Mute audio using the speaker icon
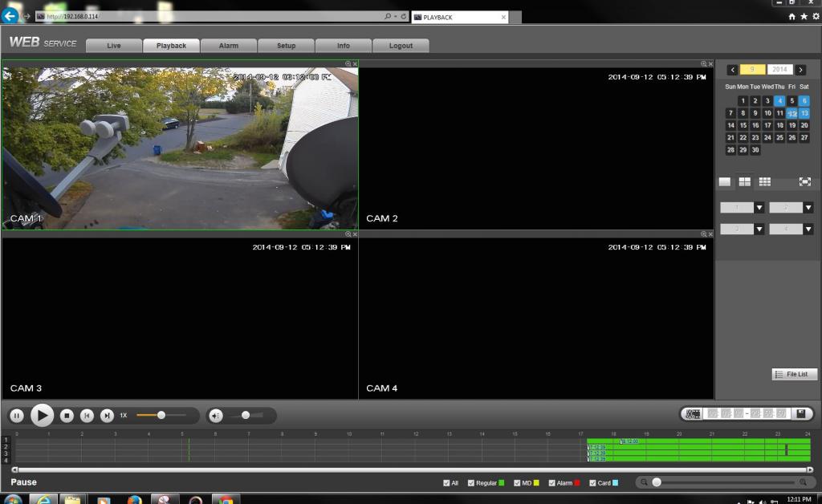 click(x=215, y=416)
